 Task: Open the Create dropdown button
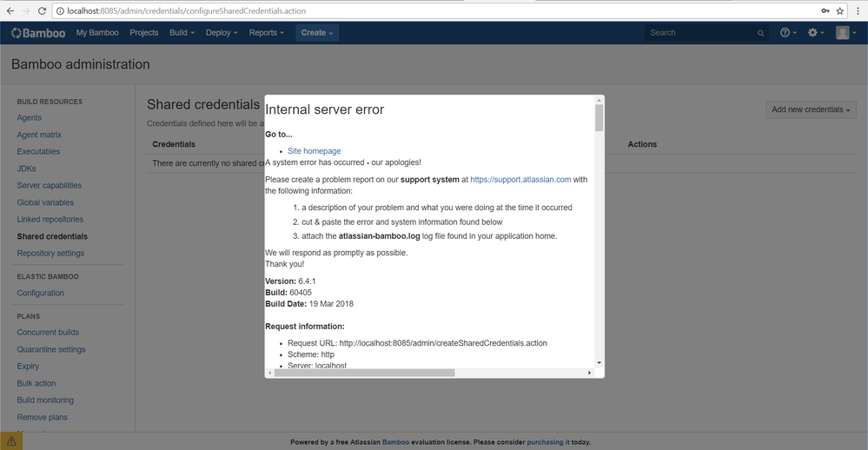click(317, 33)
